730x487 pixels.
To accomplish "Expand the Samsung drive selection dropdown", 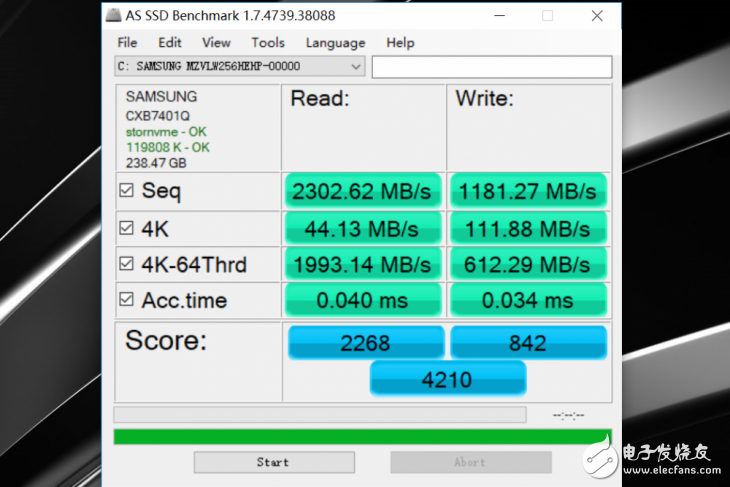I will click(x=357, y=67).
